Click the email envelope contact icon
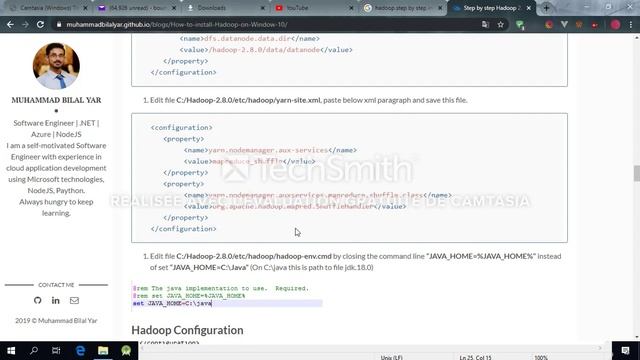 pyautogui.click(x=74, y=300)
